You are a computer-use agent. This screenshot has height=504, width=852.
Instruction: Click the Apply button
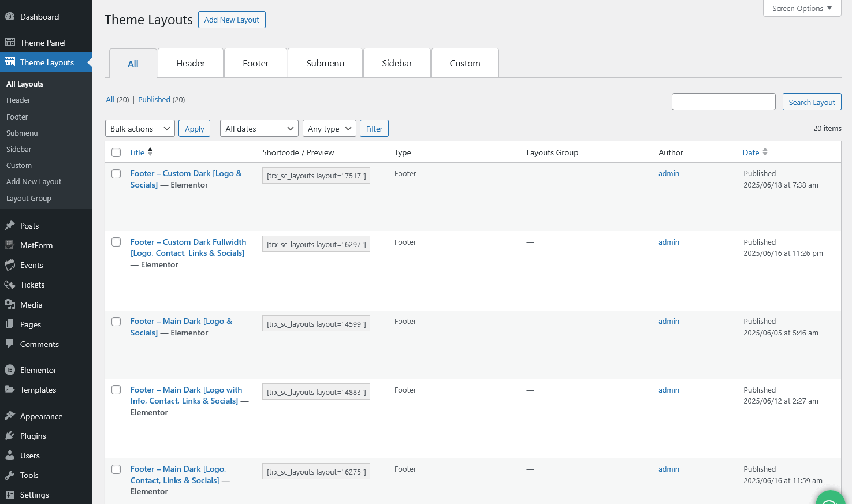tap(195, 128)
